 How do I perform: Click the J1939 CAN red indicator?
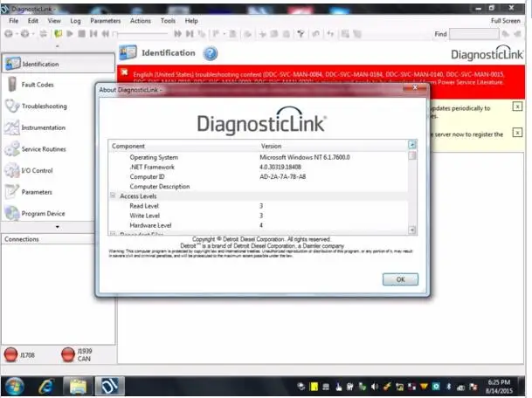tap(68, 354)
